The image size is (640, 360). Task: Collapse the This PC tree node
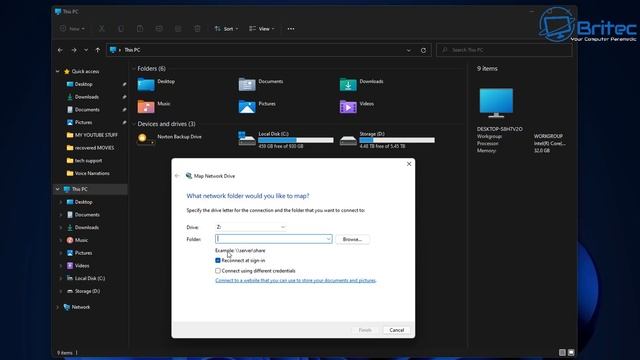58,189
